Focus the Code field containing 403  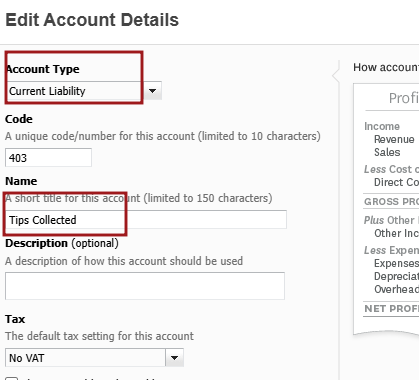(48, 158)
